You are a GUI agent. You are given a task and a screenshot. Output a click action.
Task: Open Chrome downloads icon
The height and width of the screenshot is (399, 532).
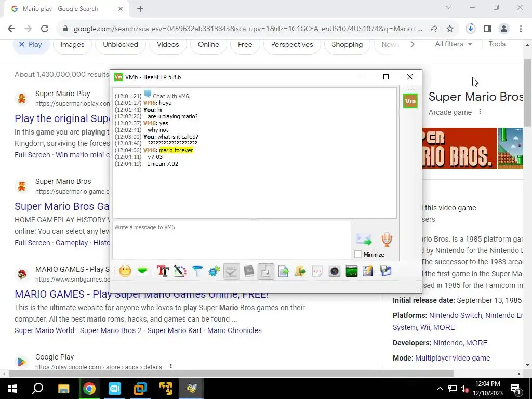(x=471, y=29)
